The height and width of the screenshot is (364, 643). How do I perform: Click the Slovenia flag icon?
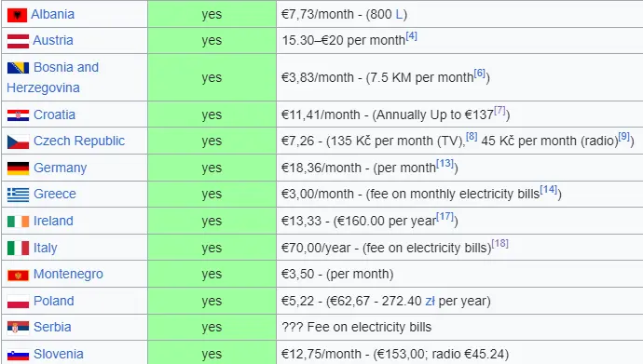(18, 355)
